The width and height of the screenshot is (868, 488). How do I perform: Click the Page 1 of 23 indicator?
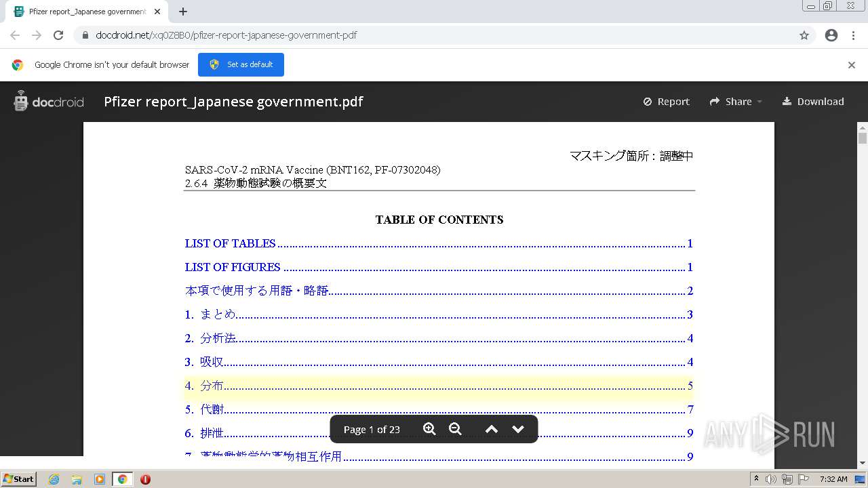pos(372,430)
